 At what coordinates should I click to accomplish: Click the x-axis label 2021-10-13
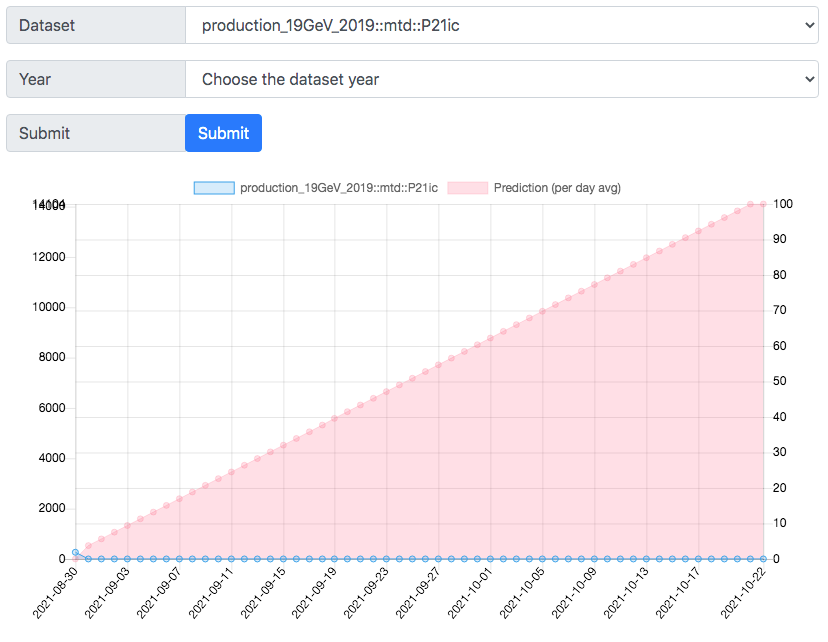click(626, 593)
